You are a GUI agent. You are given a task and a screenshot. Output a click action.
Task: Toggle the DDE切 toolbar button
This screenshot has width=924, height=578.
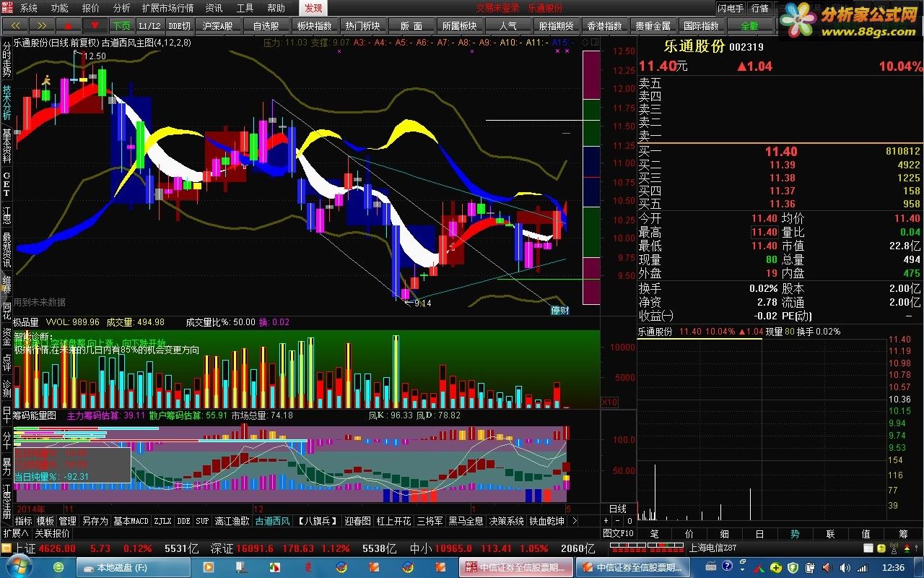pos(180,25)
